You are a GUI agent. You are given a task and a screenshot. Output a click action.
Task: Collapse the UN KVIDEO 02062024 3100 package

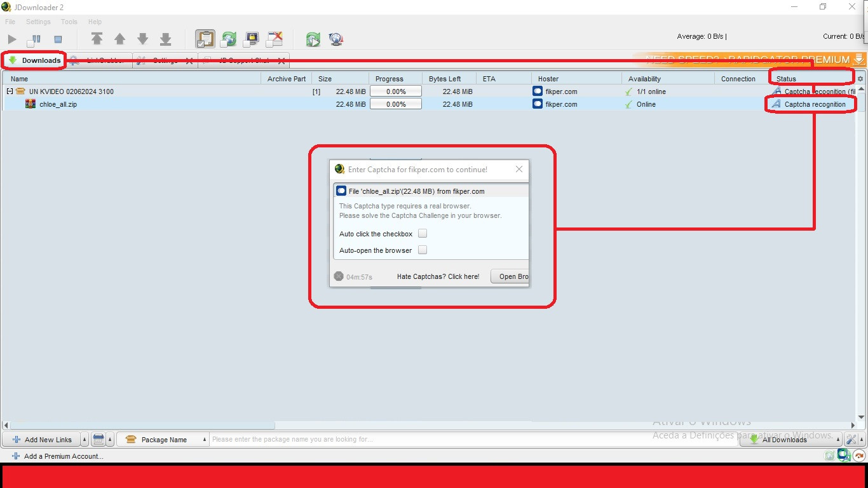coord(10,91)
